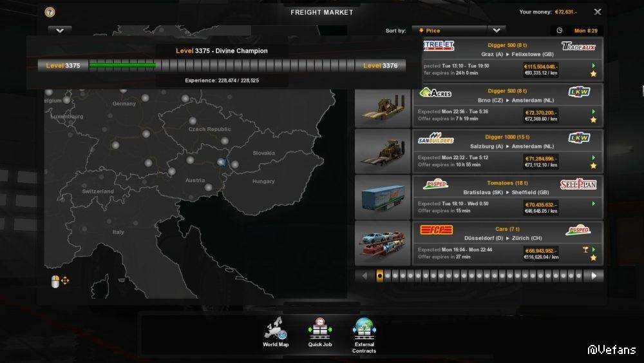644x363 pixels.
Task: Click Posped logo on Cars job
Action: (578, 230)
